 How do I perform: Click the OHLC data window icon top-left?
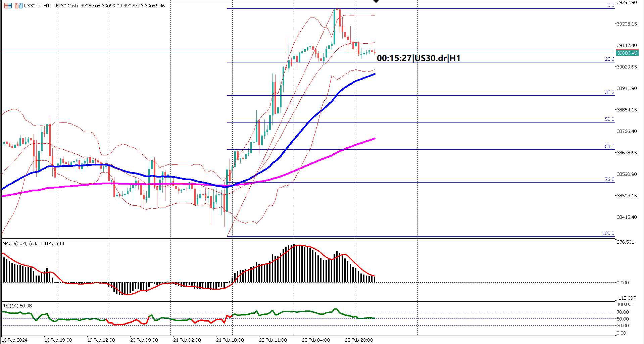tap(8, 6)
